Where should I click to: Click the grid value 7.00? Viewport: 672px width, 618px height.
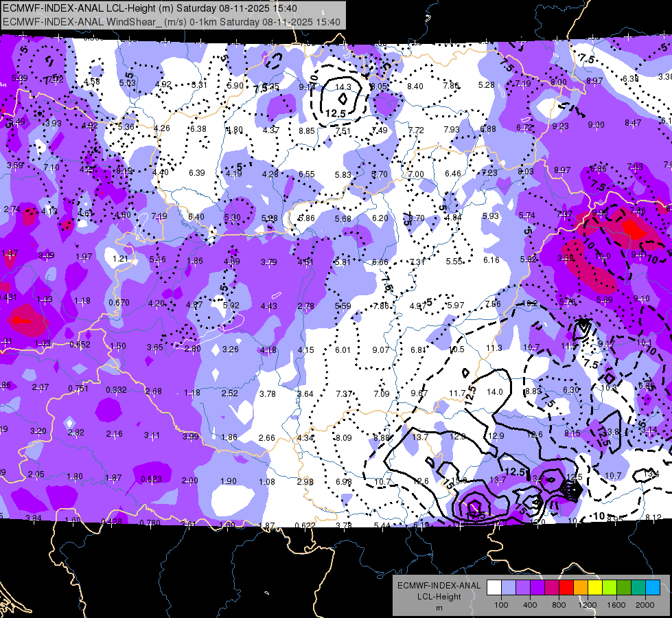416,174
